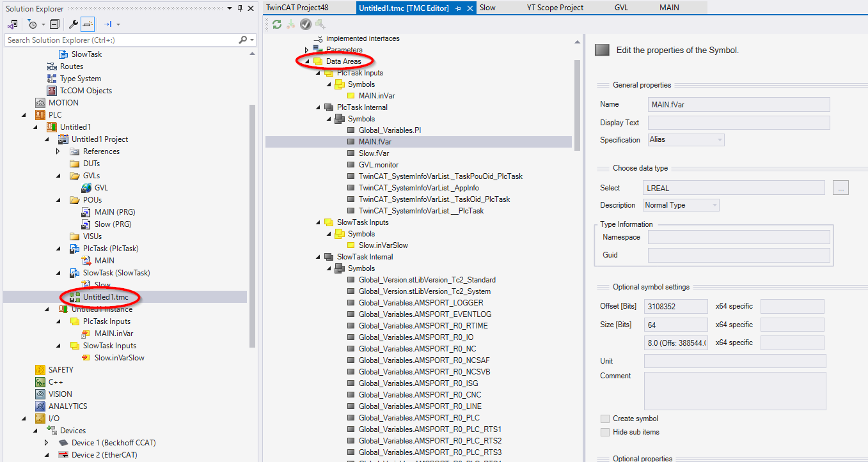Click the Reload TMC file icon

(x=276, y=24)
